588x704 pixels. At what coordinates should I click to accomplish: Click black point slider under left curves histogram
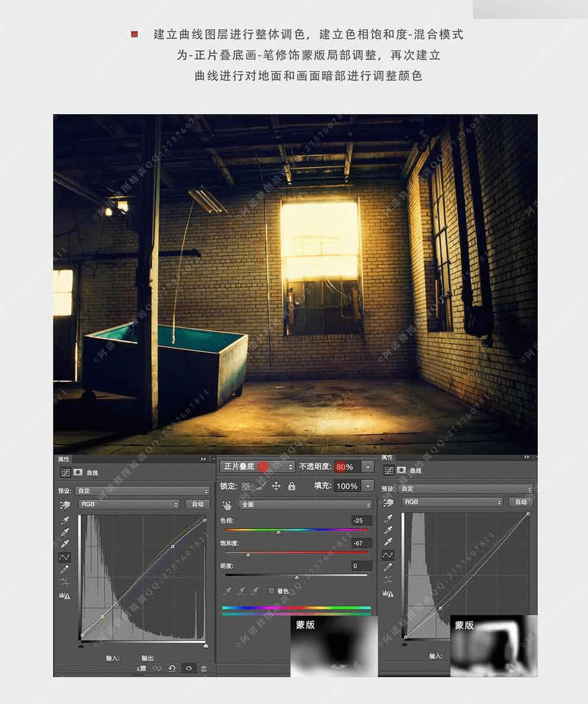pyautogui.click(x=81, y=646)
